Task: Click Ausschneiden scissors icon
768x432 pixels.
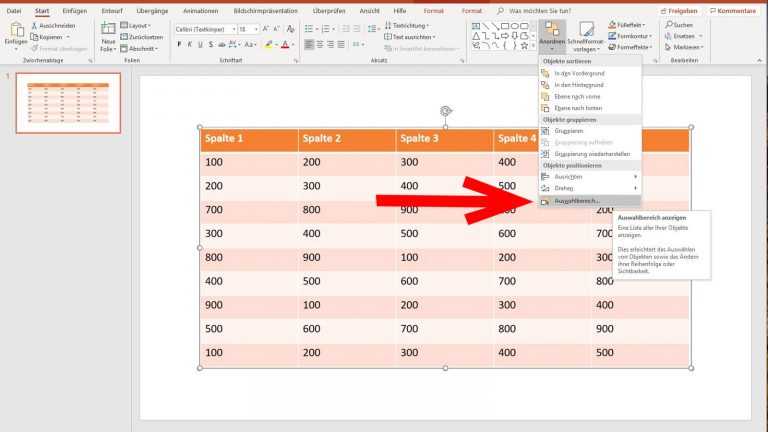Action: tap(34, 25)
